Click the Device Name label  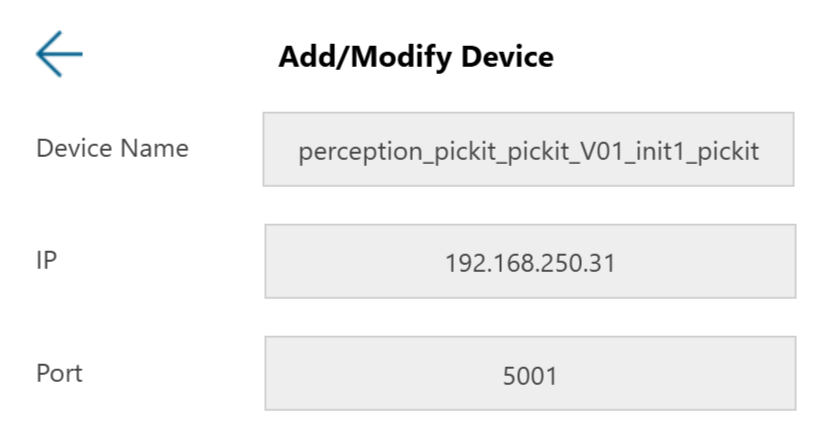pos(112,149)
